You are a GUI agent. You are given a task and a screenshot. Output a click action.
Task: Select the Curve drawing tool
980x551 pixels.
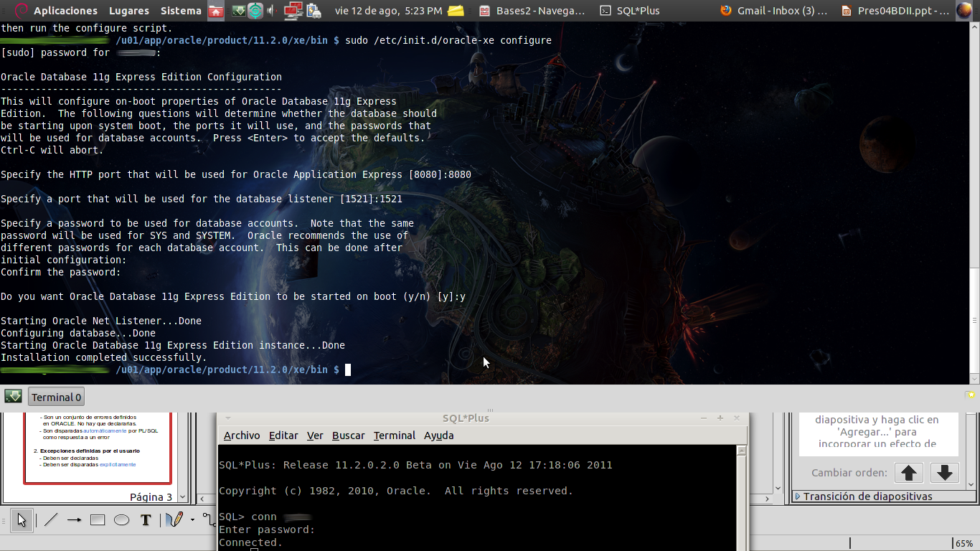click(173, 519)
